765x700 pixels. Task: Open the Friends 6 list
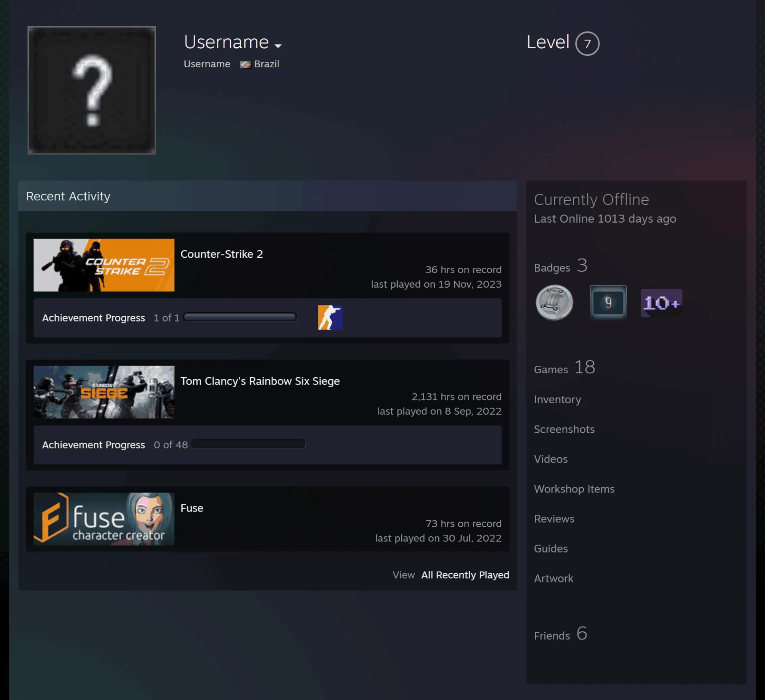click(560, 633)
